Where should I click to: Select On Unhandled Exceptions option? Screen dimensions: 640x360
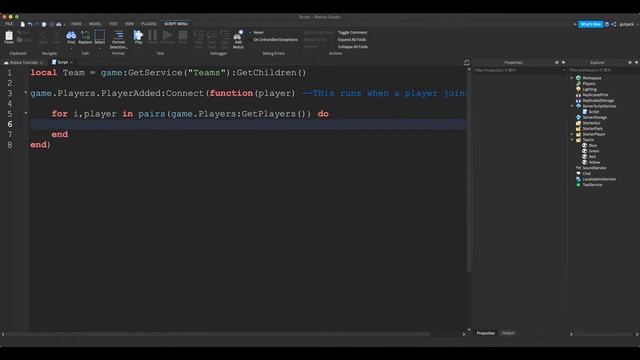point(276,40)
